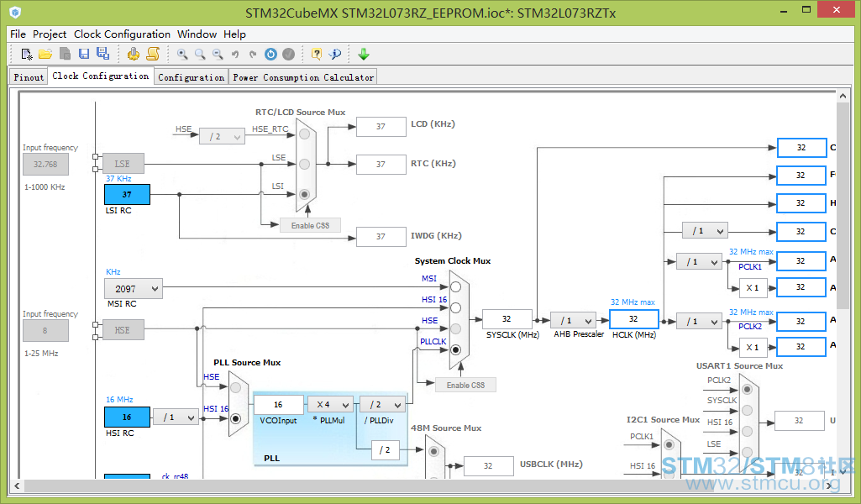The image size is (861, 504).
Task: Click the Generate Report scroll icon
Action: 153,54
